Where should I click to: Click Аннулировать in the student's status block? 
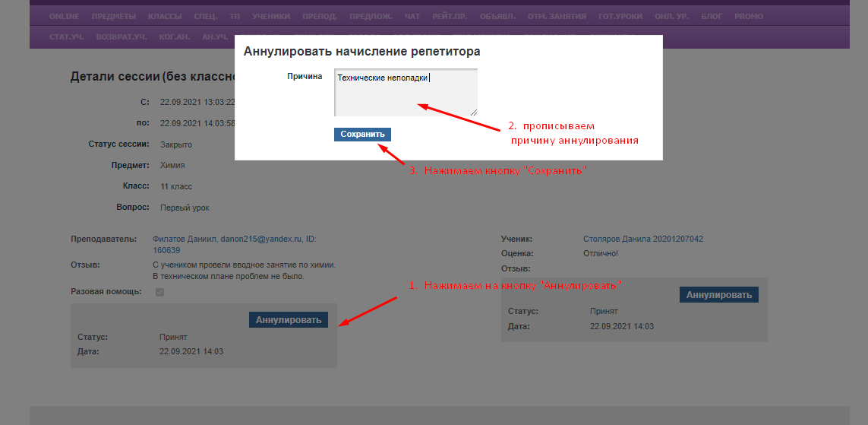[719, 295]
